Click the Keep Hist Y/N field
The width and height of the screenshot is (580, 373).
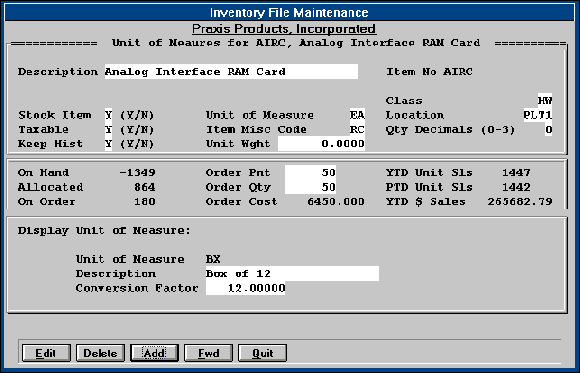[x=108, y=144]
